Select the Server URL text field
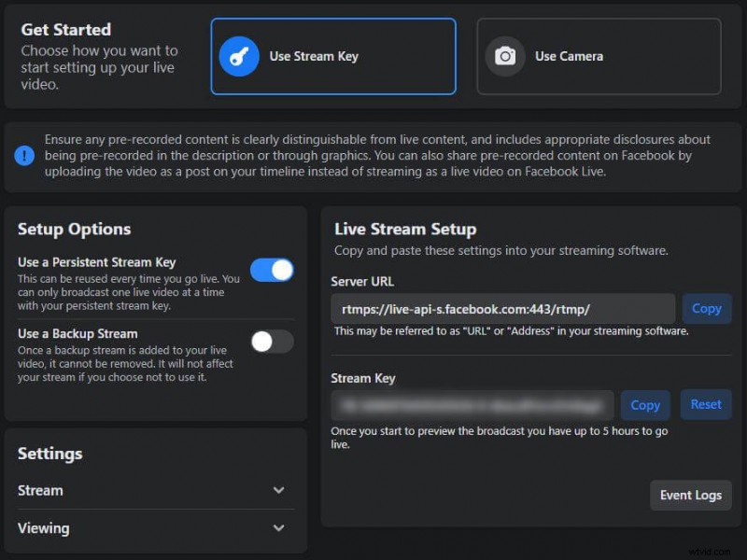 504,309
